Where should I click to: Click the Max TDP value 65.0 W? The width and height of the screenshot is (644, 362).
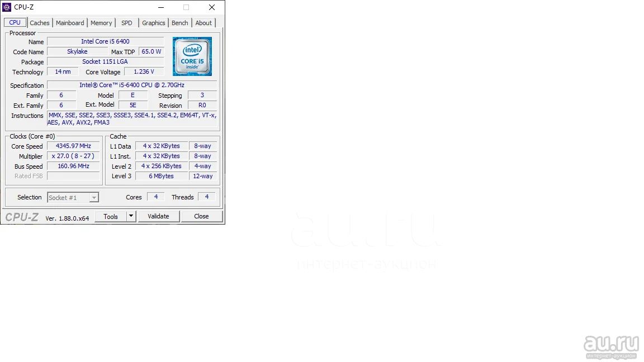[151, 51]
